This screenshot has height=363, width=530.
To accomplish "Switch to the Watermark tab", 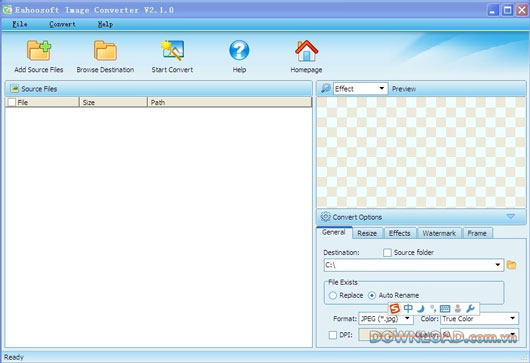I will (x=439, y=233).
